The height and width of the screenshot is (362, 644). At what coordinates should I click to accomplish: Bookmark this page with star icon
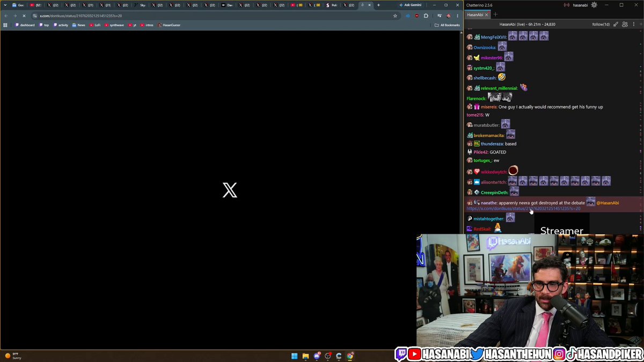pos(396,16)
